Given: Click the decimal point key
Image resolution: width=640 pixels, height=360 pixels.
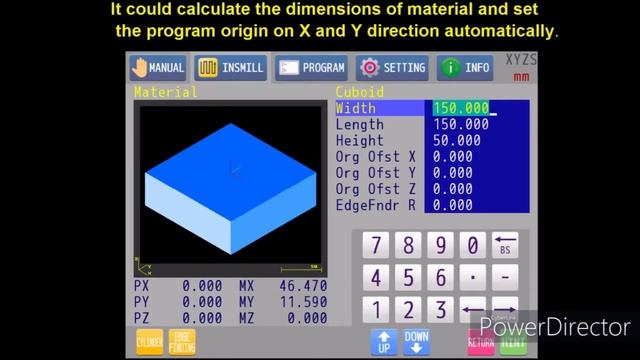Looking at the screenshot, I should click(x=473, y=278).
